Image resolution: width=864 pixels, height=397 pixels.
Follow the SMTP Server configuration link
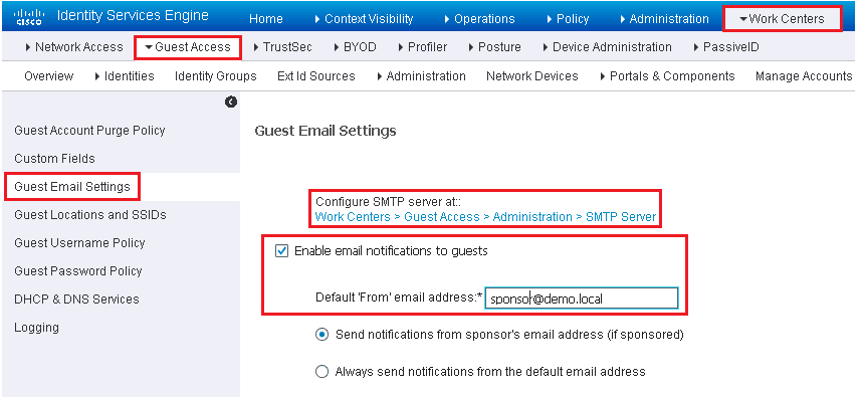click(485, 217)
